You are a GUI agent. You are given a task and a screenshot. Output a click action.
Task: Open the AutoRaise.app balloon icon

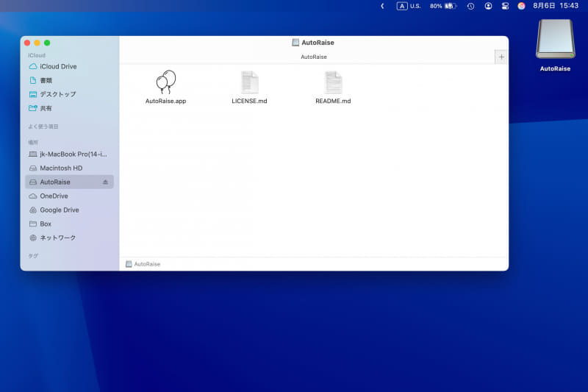pyautogui.click(x=166, y=82)
